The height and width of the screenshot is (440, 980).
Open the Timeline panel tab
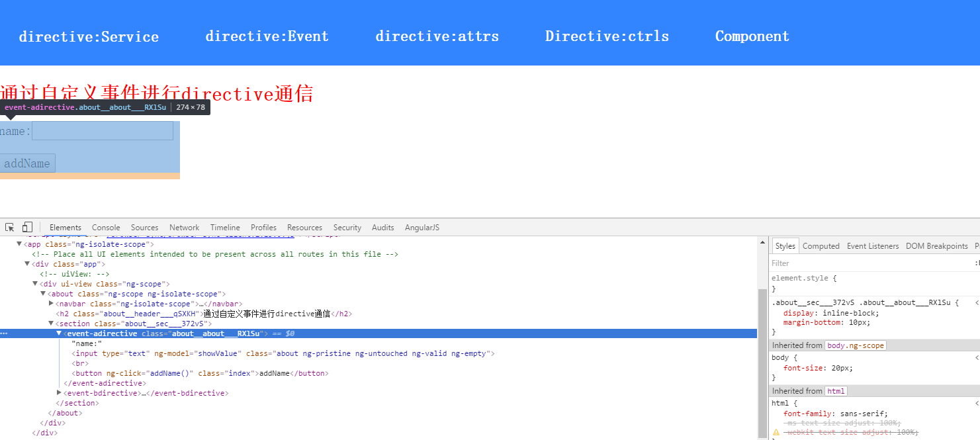[225, 228]
